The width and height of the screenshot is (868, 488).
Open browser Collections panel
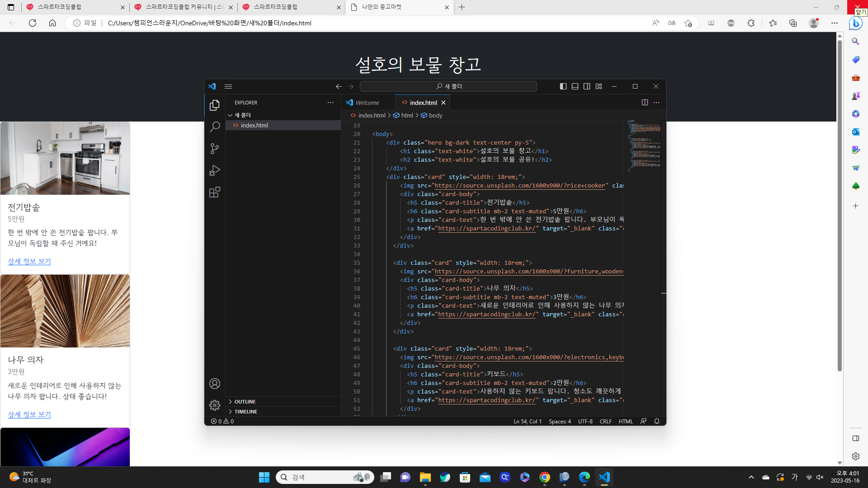[793, 23]
